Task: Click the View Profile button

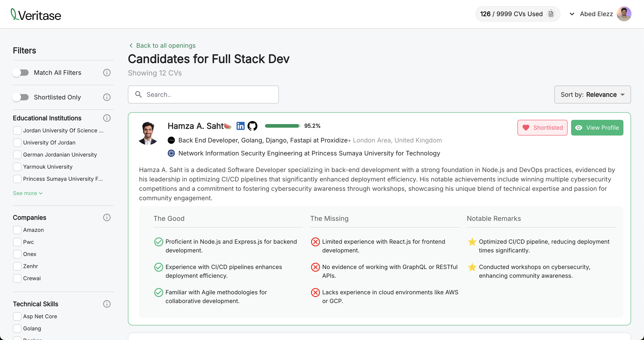Action: point(597,128)
